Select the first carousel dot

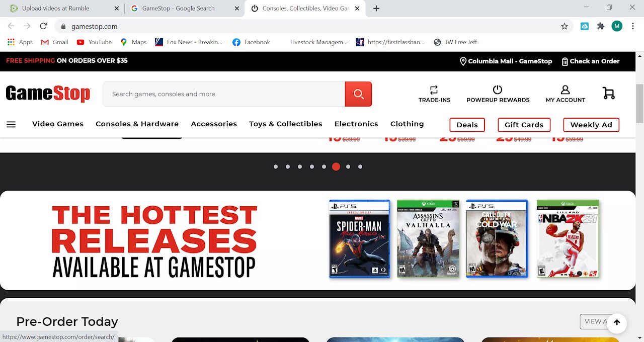pyautogui.click(x=276, y=167)
